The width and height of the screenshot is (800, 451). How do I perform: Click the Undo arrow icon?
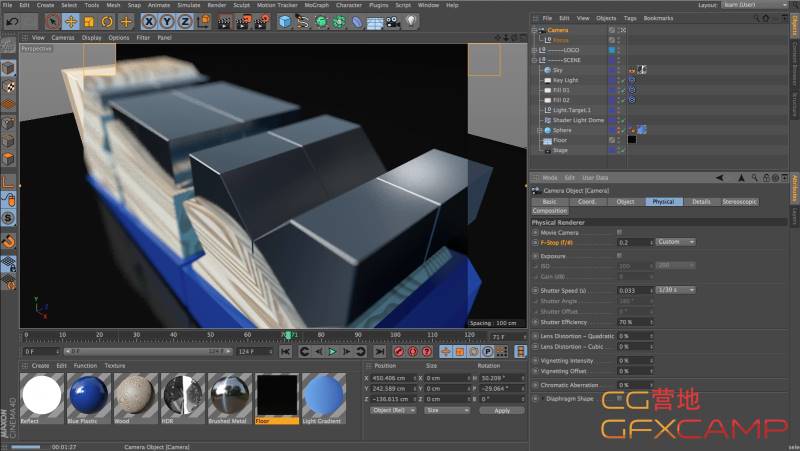tap(13, 21)
